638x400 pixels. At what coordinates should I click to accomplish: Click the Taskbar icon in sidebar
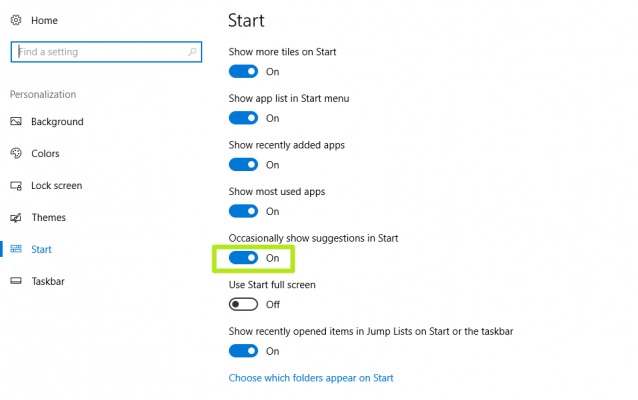click(16, 282)
